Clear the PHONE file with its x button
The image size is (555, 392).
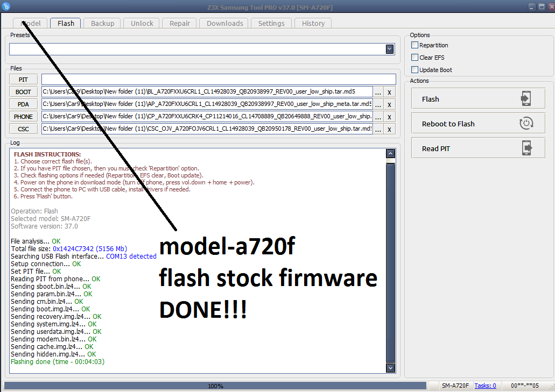coord(389,117)
